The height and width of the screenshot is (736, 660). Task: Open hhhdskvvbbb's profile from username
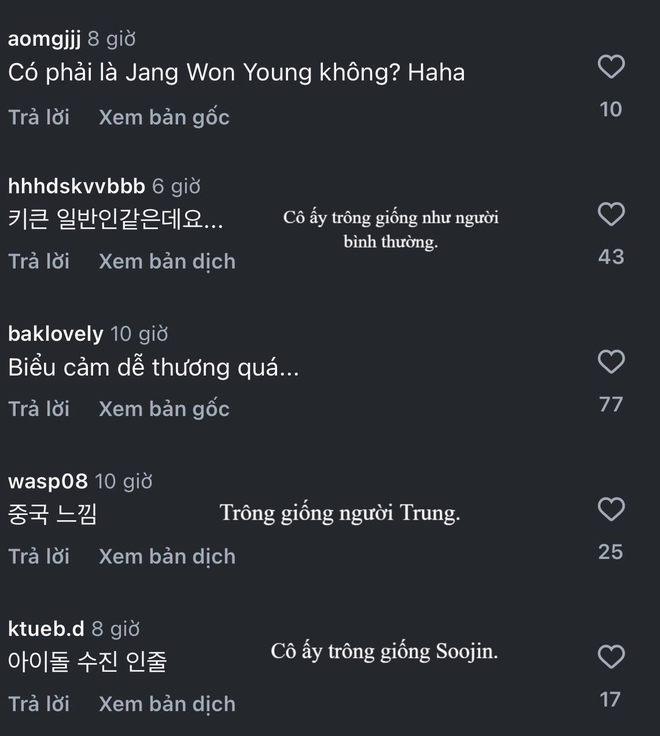tap(76, 186)
